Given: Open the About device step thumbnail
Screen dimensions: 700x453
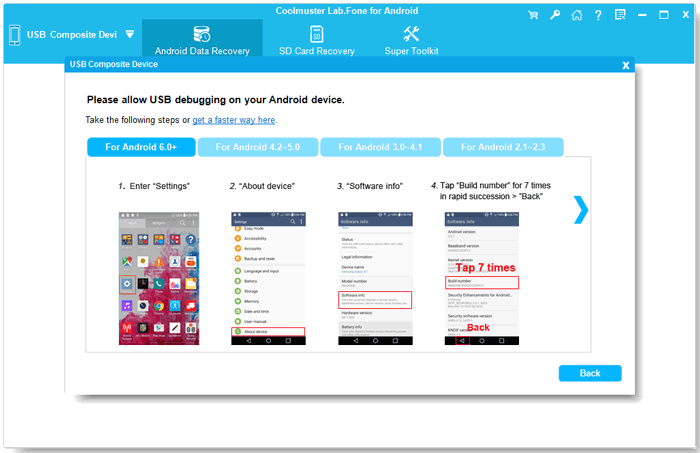Looking at the screenshot, I should click(x=268, y=278).
